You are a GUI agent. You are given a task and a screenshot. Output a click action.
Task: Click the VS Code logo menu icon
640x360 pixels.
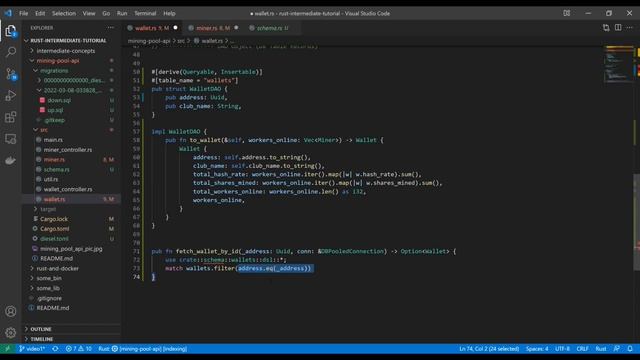8,13
